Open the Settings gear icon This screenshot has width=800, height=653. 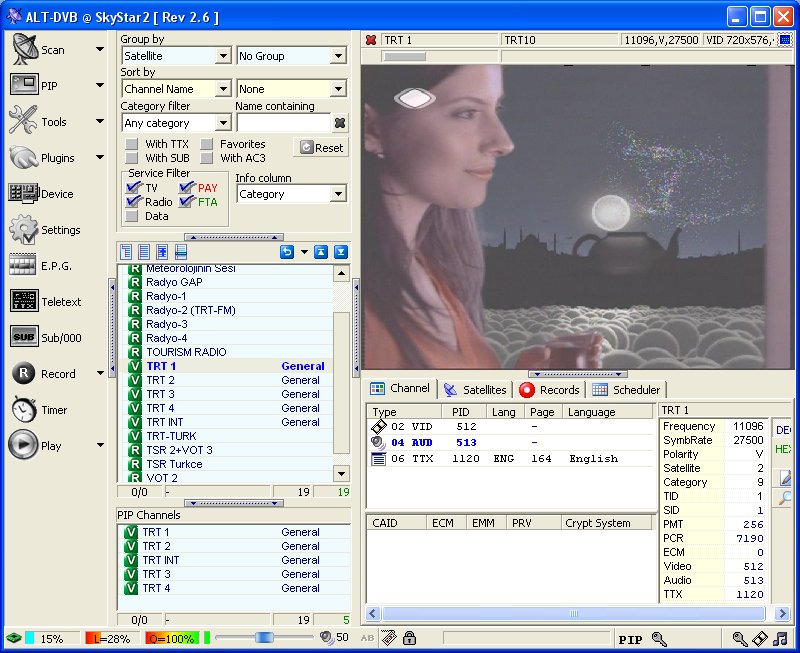[x=23, y=229]
